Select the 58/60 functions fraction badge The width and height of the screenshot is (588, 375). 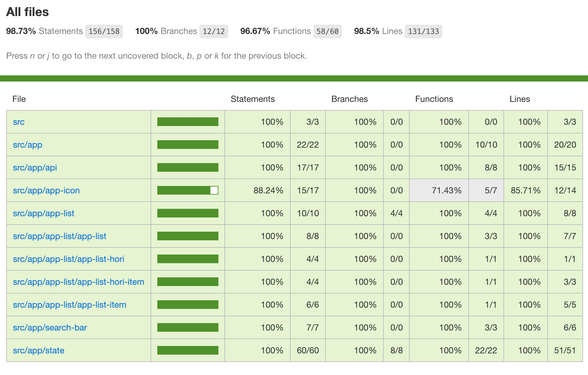pyautogui.click(x=328, y=32)
